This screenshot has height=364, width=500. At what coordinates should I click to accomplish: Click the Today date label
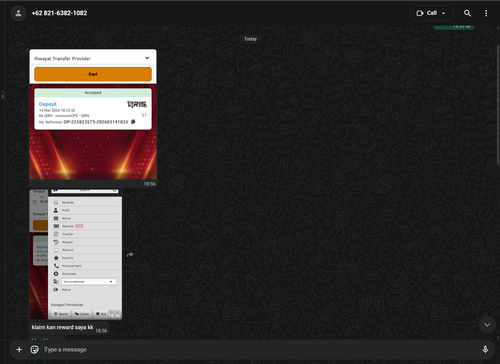[250, 39]
